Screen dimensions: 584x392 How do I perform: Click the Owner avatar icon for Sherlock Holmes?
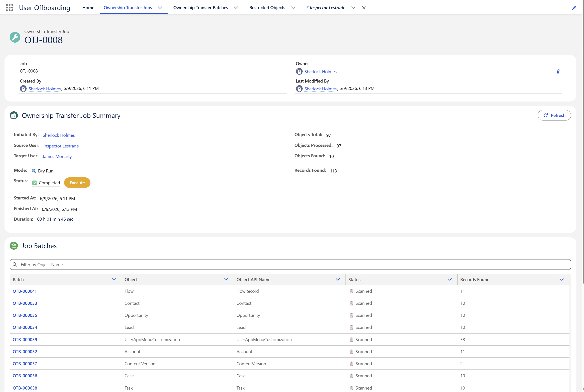coord(299,71)
